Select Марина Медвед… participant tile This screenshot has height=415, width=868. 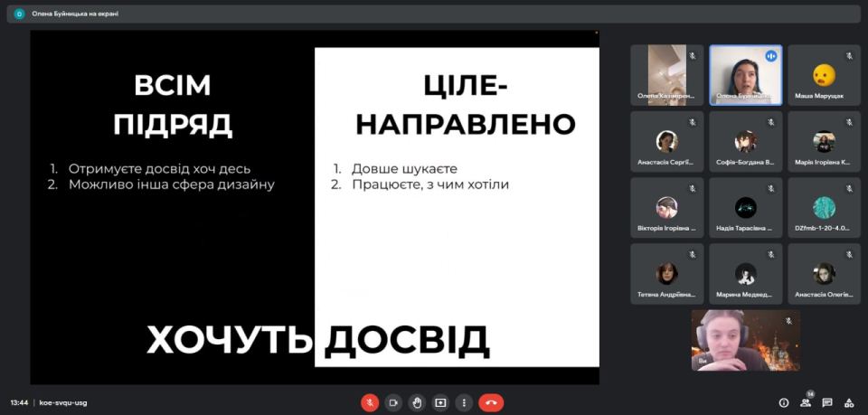pos(746,274)
